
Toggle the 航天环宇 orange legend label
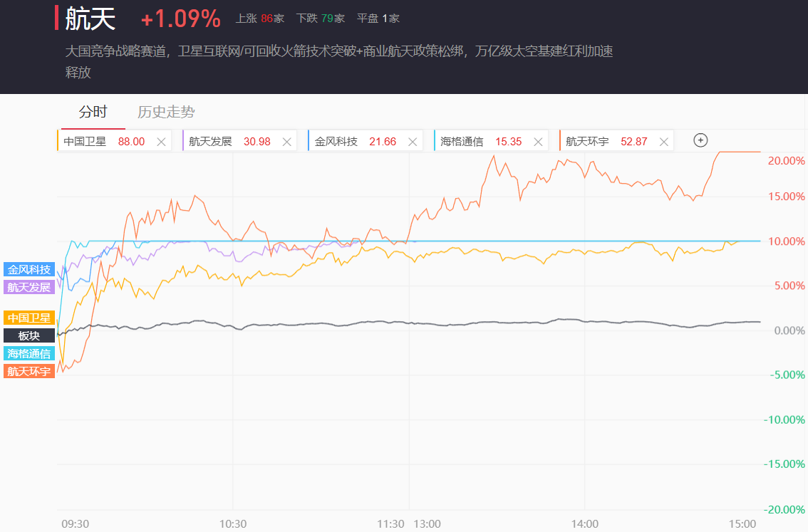[x=29, y=371]
